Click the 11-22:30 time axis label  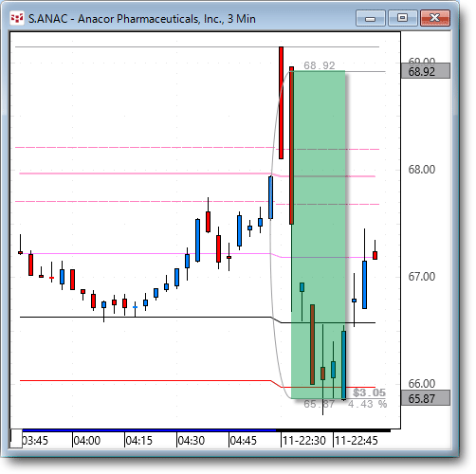304,441
